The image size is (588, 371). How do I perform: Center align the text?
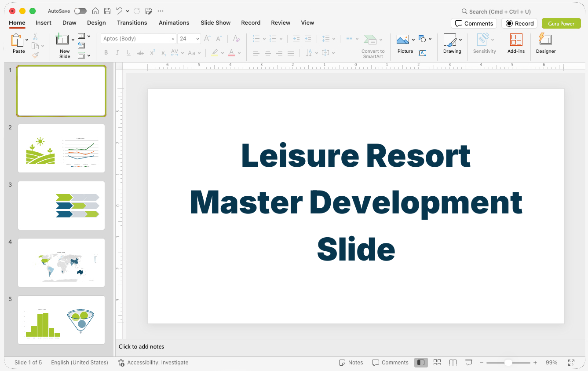268,53
